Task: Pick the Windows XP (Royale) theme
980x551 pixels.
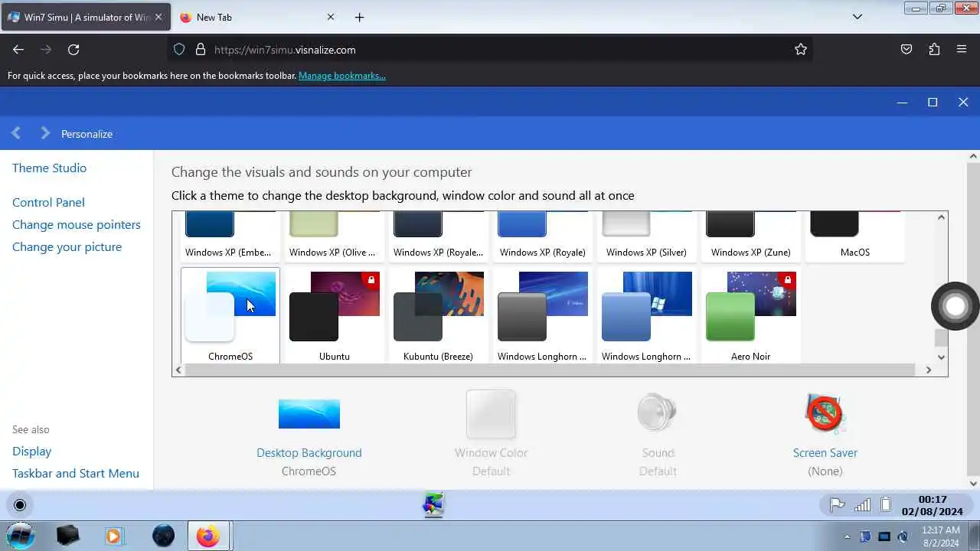Action: 542,236
